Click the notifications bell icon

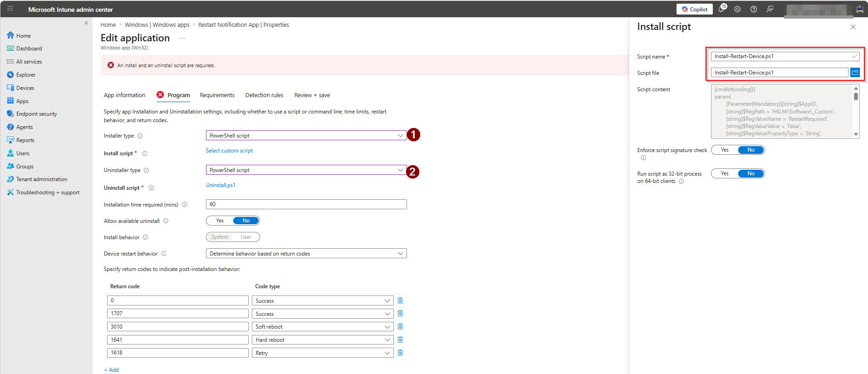coord(721,9)
